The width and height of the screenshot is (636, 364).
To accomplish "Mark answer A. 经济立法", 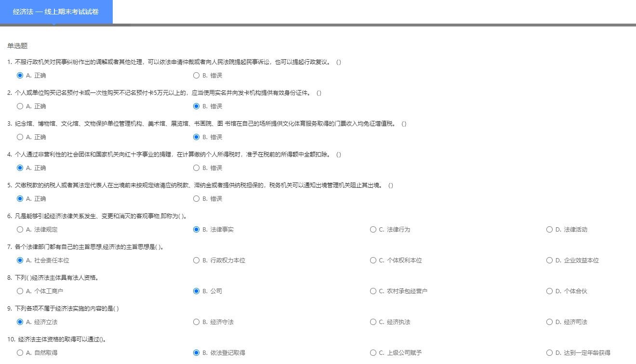I will [20, 322].
